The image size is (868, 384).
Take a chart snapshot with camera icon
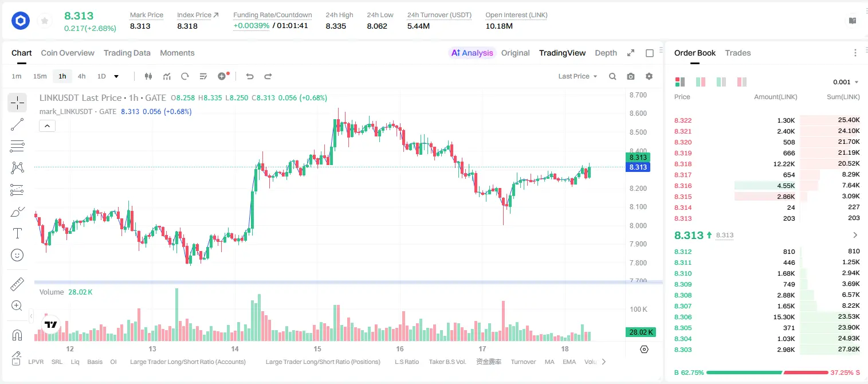coord(631,76)
